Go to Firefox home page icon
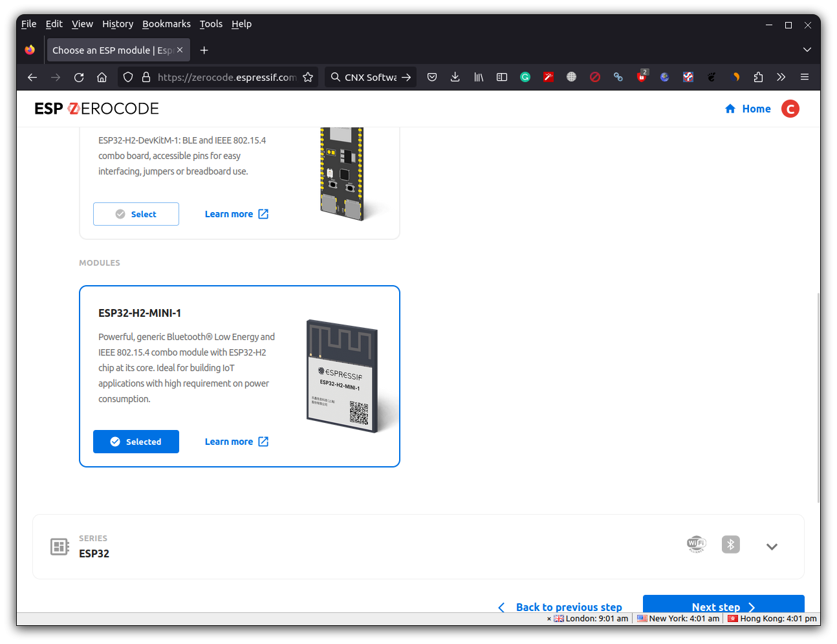 [x=102, y=77]
